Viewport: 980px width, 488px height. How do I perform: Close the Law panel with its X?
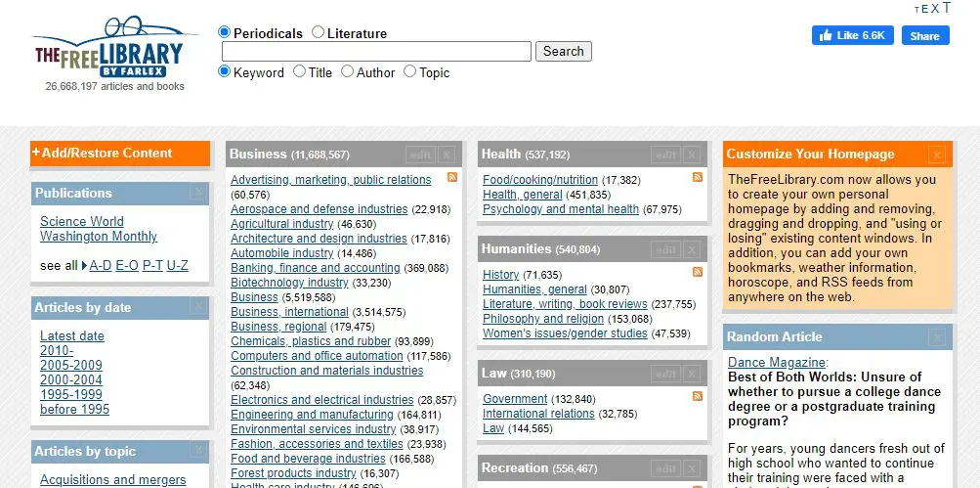(x=691, y=375)
